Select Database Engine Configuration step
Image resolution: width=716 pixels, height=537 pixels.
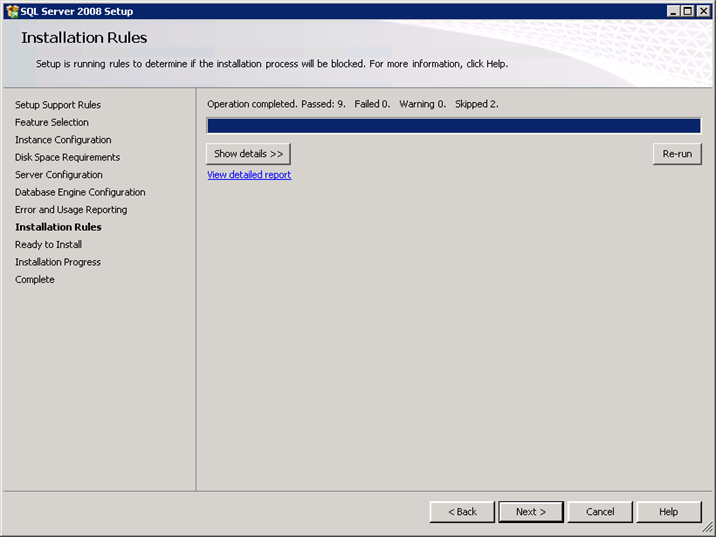(80, 192)
